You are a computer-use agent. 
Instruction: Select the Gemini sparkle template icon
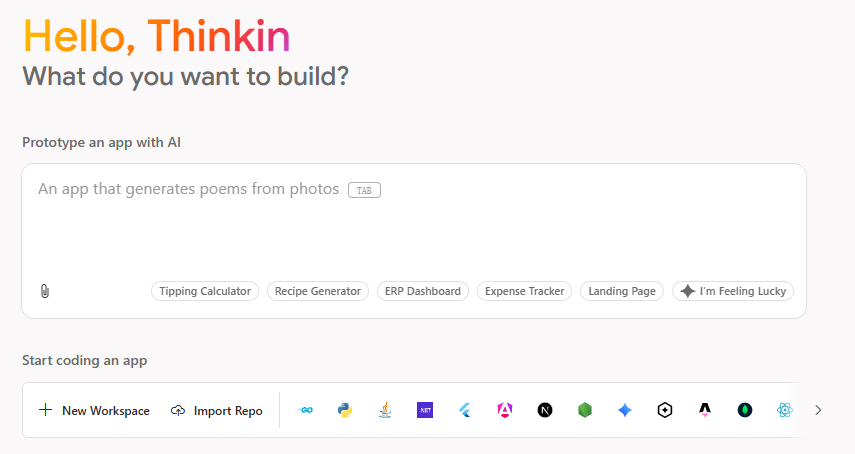click(x=625, y=410)
